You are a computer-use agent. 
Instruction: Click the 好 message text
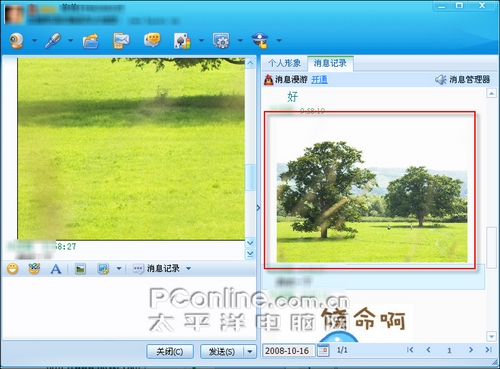pyautogui.click(x=292, y=97)
